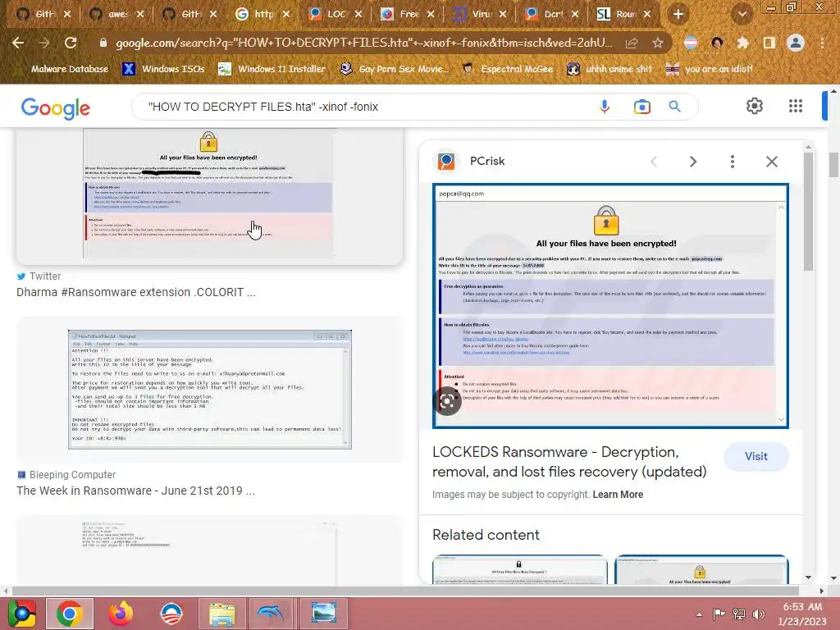Click the Google search query text field

pyautogui.click(x=364, y=107)
